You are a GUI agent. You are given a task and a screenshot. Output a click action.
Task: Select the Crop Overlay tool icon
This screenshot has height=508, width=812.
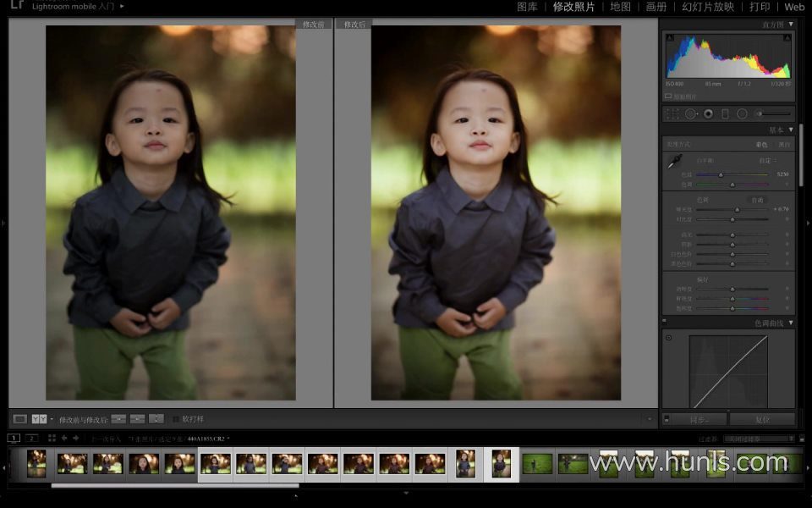pos(672,113)
